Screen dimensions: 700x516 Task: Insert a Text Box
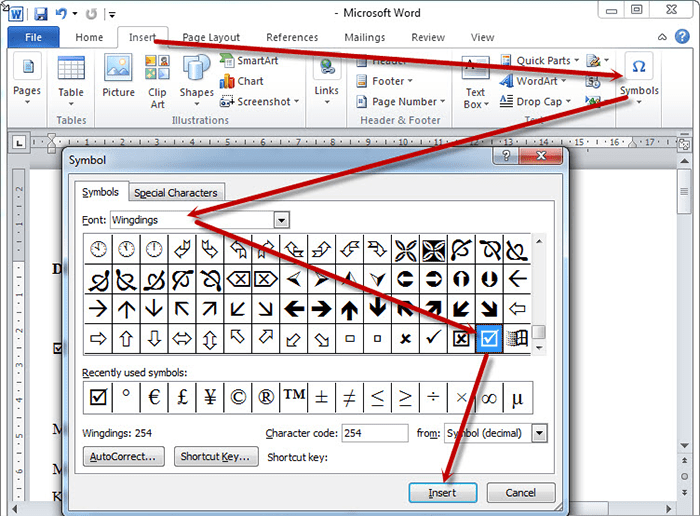click(x=475, y=83)
